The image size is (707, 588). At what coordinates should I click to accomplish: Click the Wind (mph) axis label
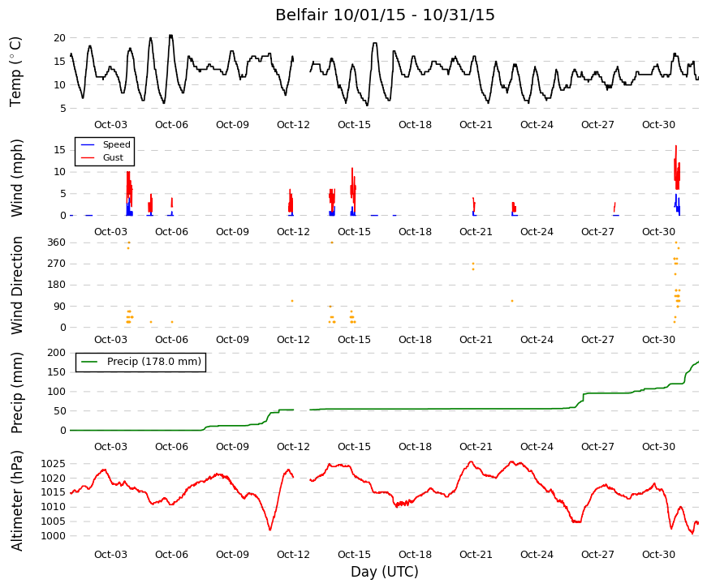(17, 178)
